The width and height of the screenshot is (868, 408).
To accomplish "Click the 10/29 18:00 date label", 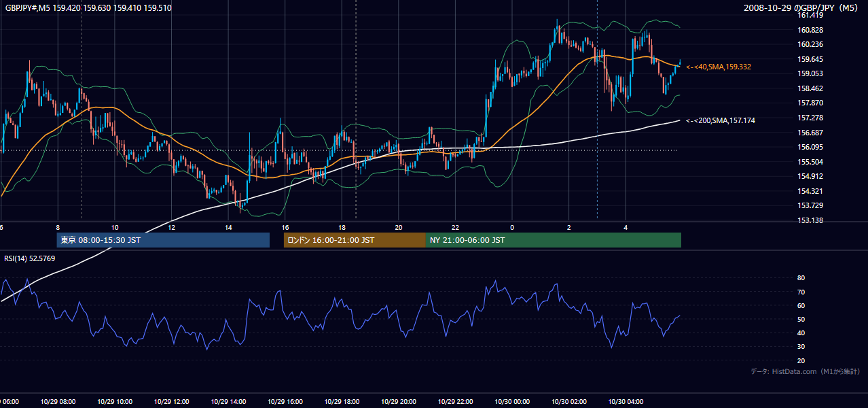I will point(342,402).
